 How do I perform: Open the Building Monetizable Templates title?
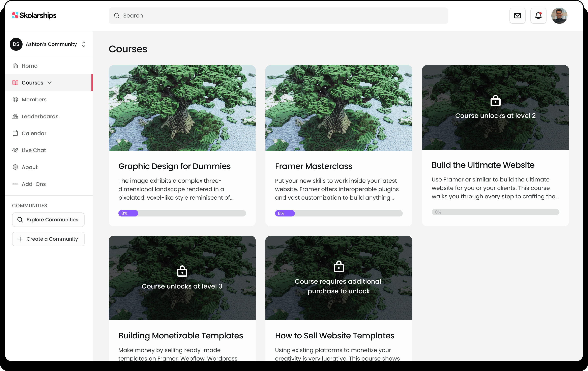point(181,336)
